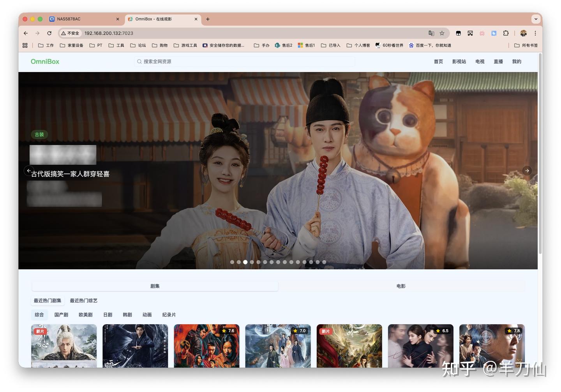Expand the tab search dropdown arrow
Viewport: 561px width, 392px height.
point(536,19)
